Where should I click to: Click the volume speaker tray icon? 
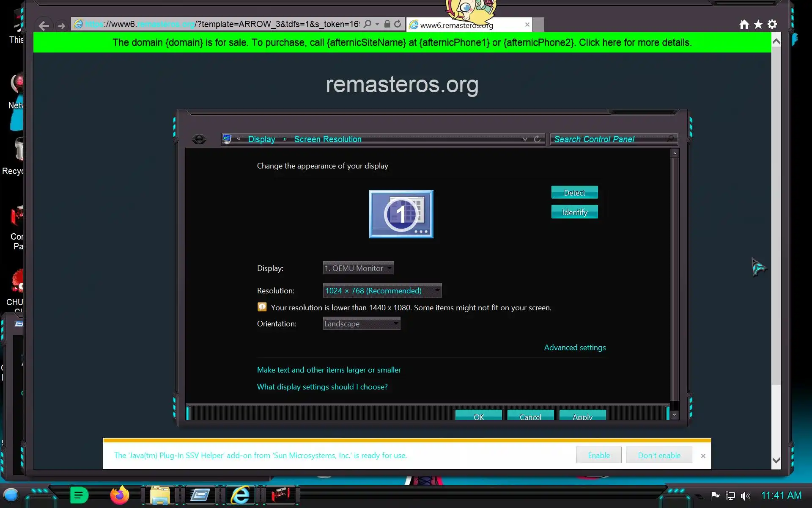point(745,496)
